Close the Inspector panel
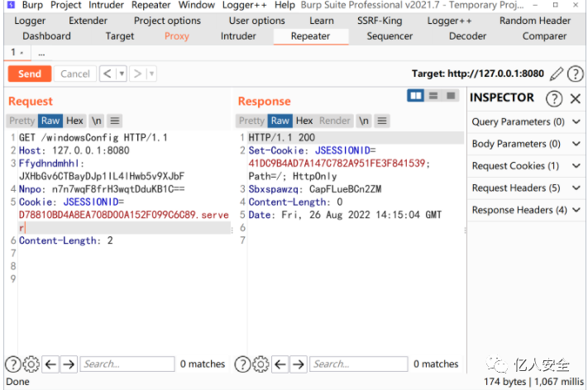Viewport: 588px width, 390px height. coord(576,99)
